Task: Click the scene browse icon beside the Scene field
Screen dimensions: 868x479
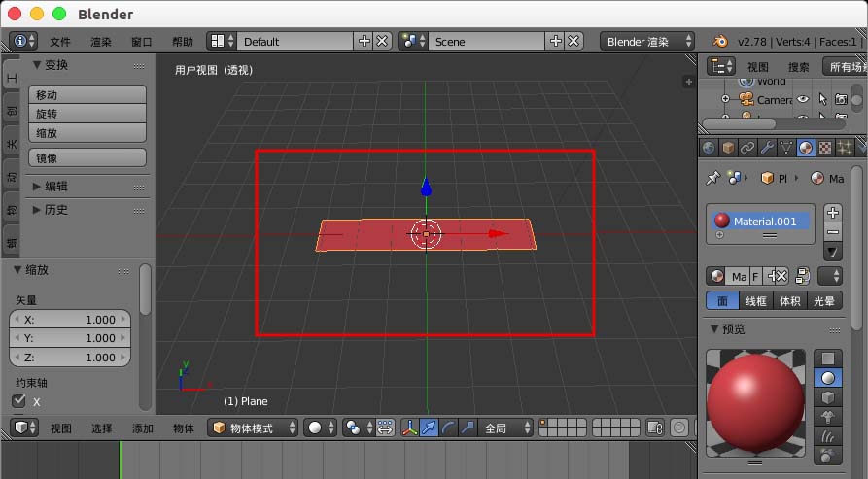Action: point(413,41)
